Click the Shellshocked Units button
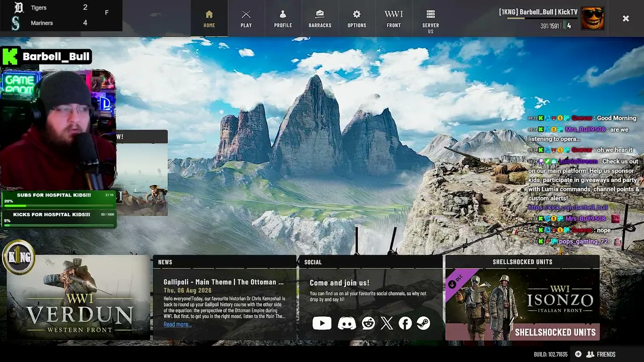 tap(555, 332)
